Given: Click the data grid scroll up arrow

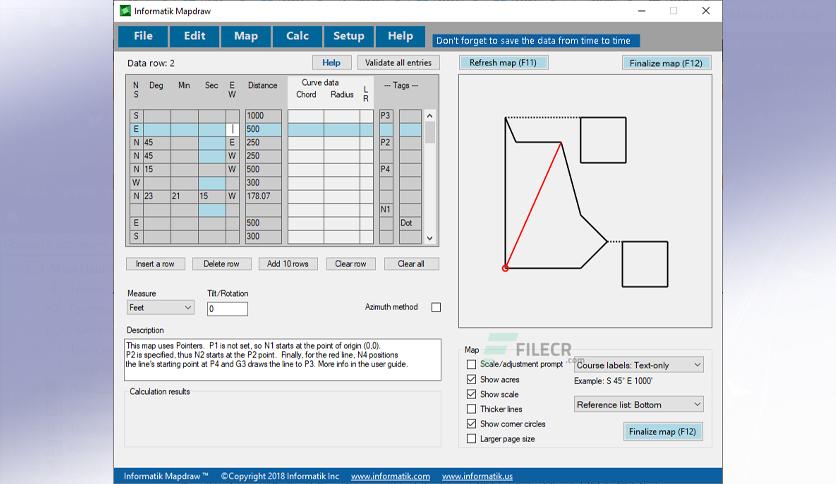Looking at the screenshot, I should pyautogui.click(x=430, y=116).
